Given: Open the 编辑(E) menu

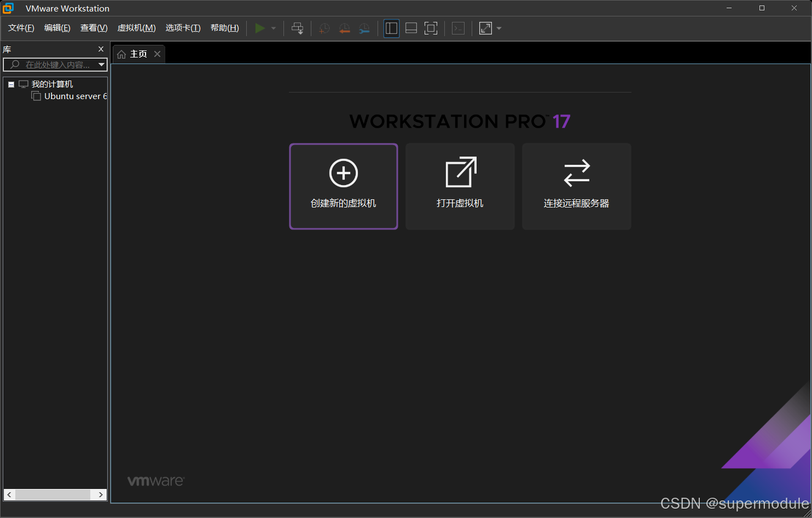Looking at the screenshot, I should (x=57, y=28).
